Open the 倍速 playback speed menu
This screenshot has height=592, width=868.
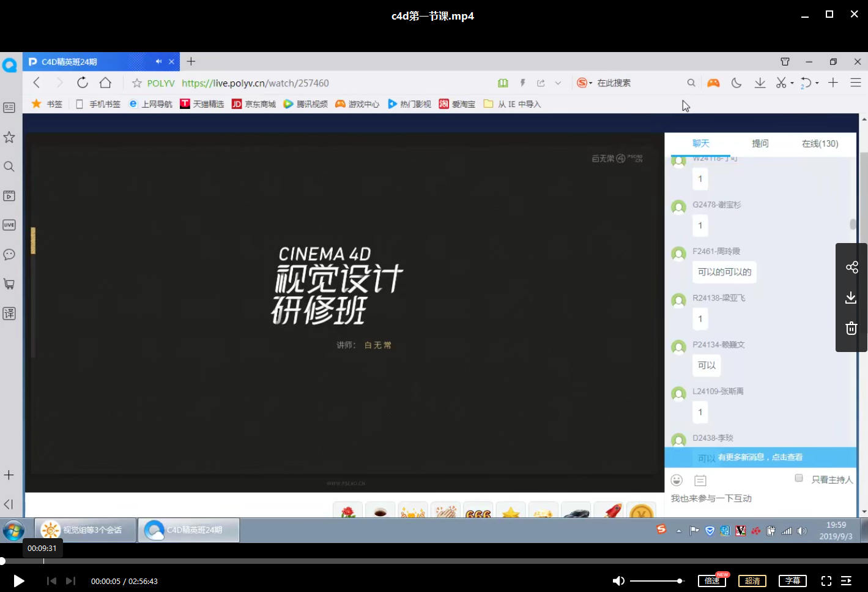pyautogui.click(x=712, y=581)
